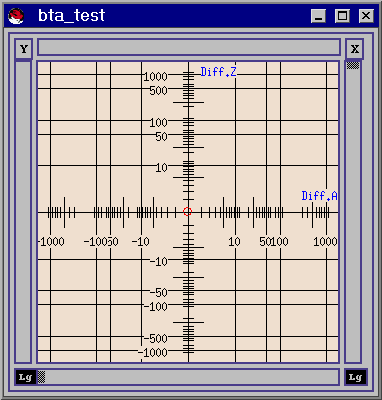Image resolution: width=382 pixels, height=400 pixels.
Task: Click the 500 label on the vertical axis
Action: [x=158, y=90]
